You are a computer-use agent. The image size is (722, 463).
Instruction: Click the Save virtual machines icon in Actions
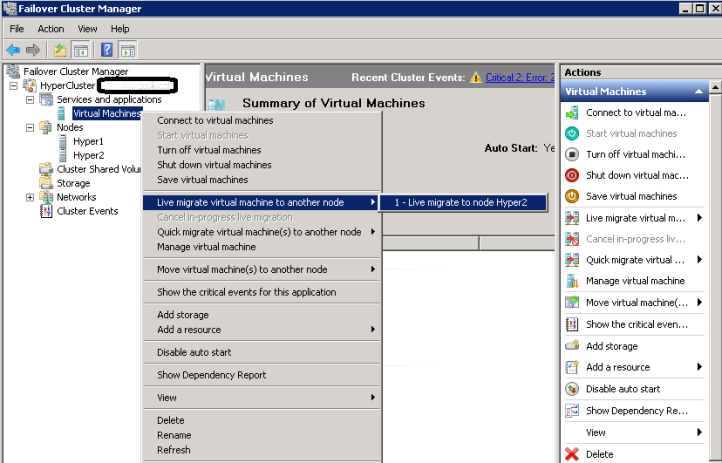click(572, 197)
